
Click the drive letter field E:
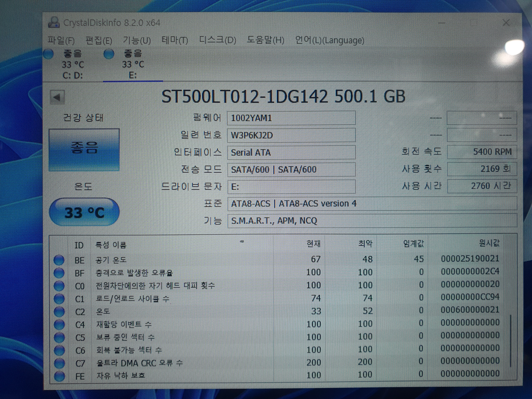pos(291,186)
